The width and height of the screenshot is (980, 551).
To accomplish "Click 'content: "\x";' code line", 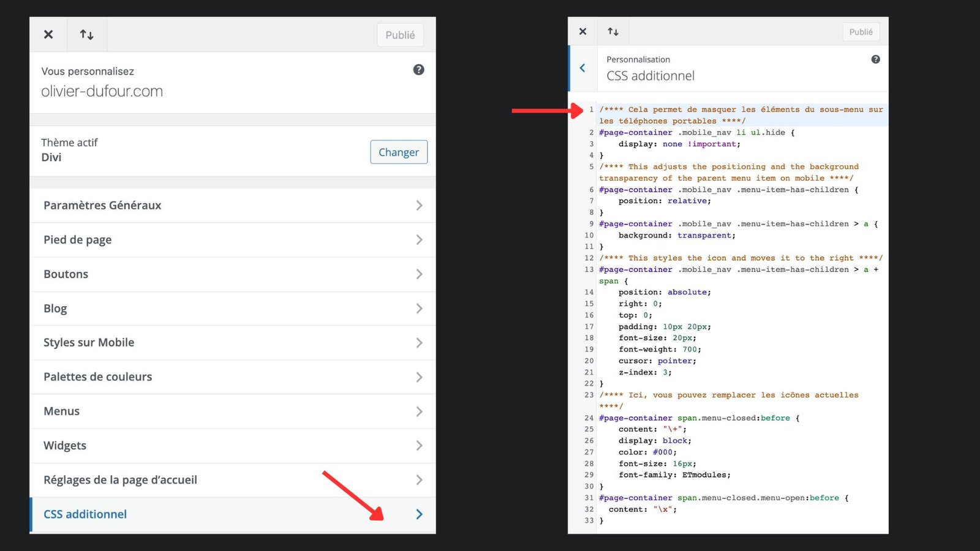I will (643, 509).
